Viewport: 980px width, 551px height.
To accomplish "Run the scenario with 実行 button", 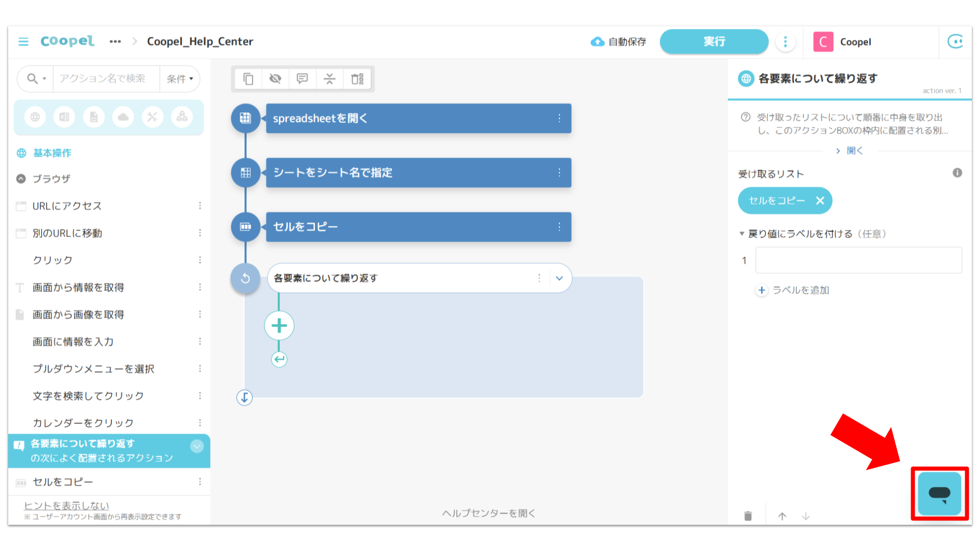I will 714,41.
